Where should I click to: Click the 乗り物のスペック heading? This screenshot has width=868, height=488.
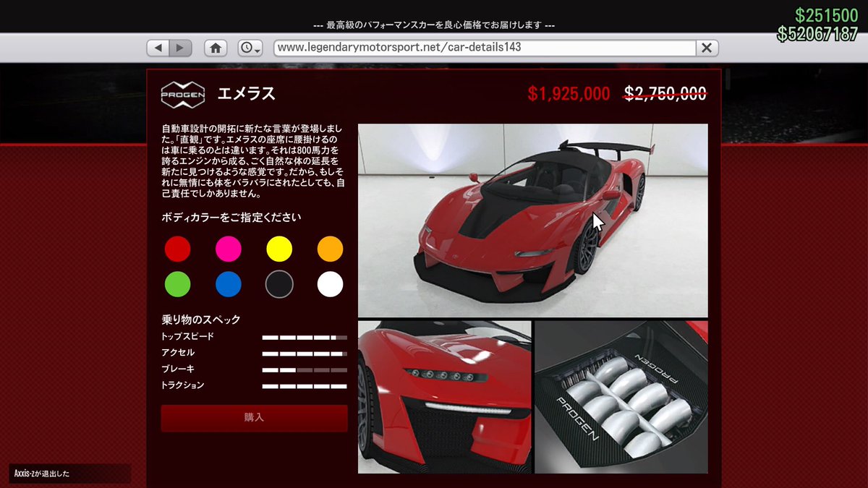(x=201, y=320)
